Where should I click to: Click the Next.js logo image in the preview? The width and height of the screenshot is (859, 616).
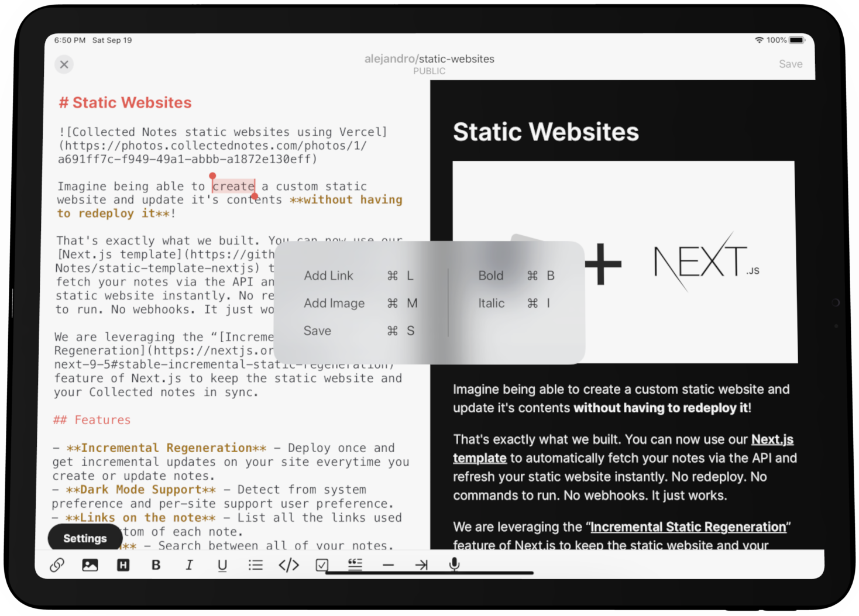click(706, 261)
